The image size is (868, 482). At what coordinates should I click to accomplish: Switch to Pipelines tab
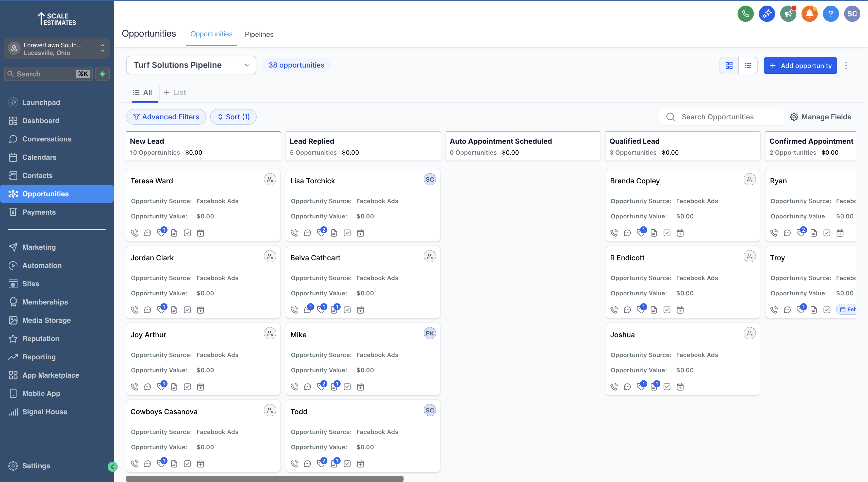259,34
